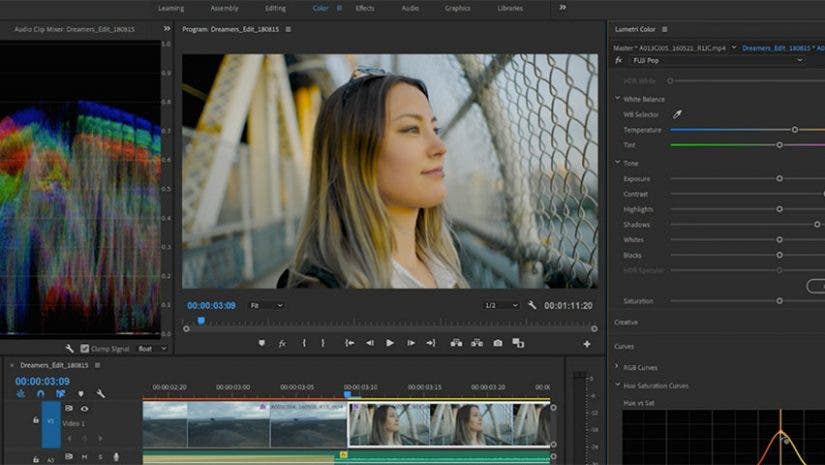Switch to the Audio workspace
The image size is (825, 465).
(x=410, y=8)
